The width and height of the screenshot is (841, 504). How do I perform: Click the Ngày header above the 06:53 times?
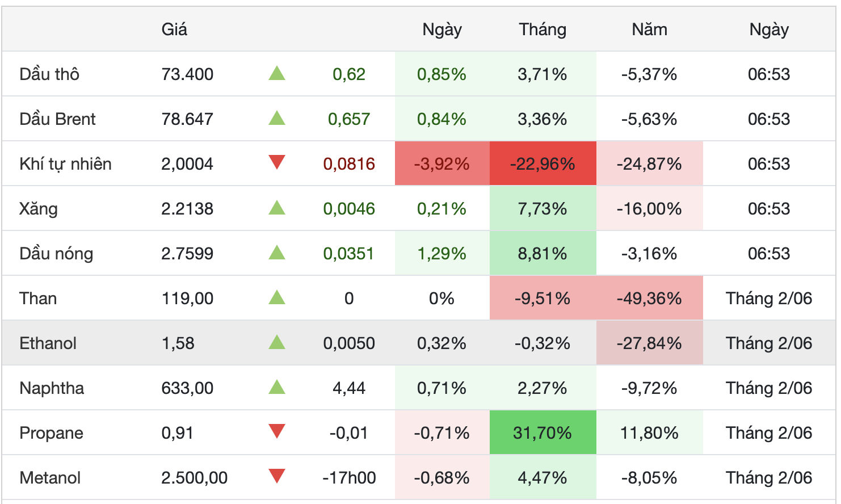tap(769, 30)
